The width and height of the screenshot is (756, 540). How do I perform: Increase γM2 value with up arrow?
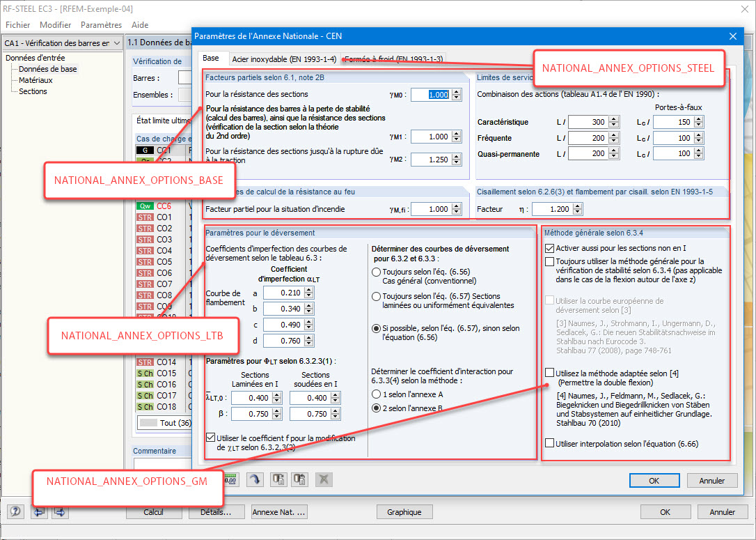pos(456,156)
